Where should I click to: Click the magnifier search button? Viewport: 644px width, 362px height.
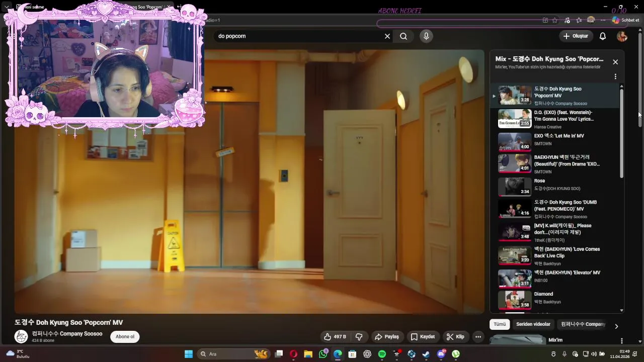404,36
